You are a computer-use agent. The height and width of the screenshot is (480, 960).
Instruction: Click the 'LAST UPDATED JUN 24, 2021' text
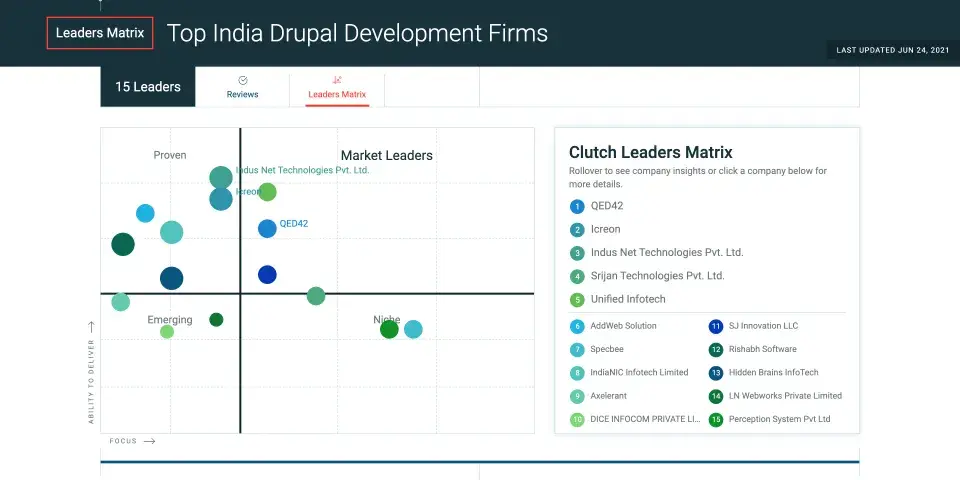[x=893, y=50]
